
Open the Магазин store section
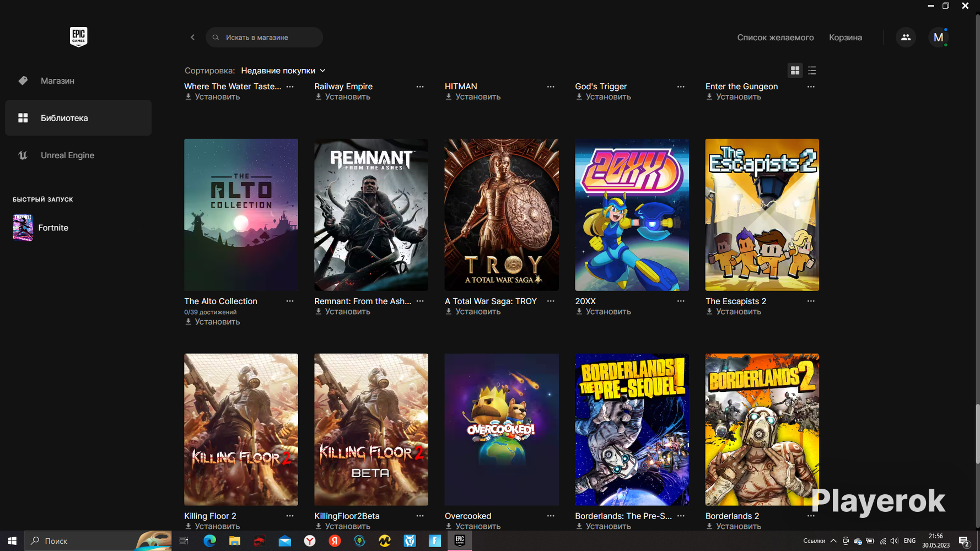pos(78,81)
